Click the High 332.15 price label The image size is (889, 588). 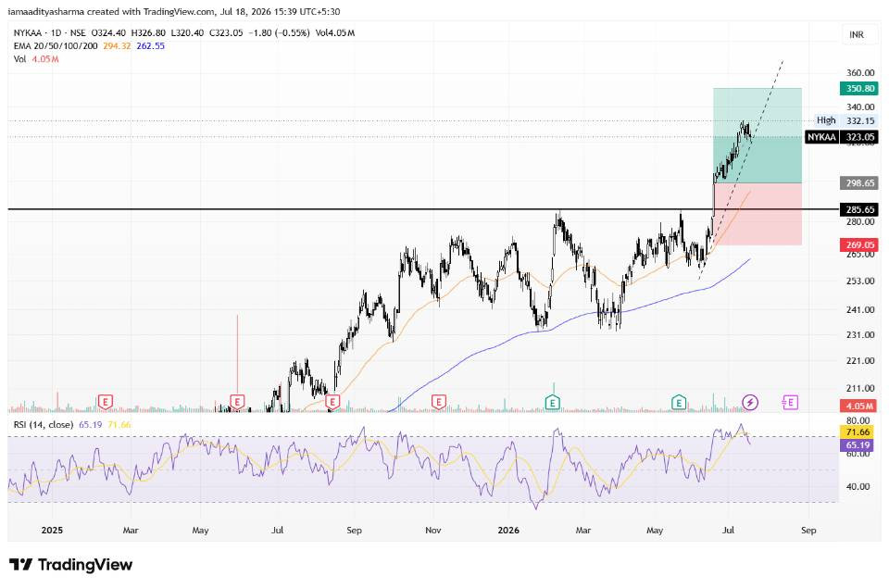click(845, 120)
